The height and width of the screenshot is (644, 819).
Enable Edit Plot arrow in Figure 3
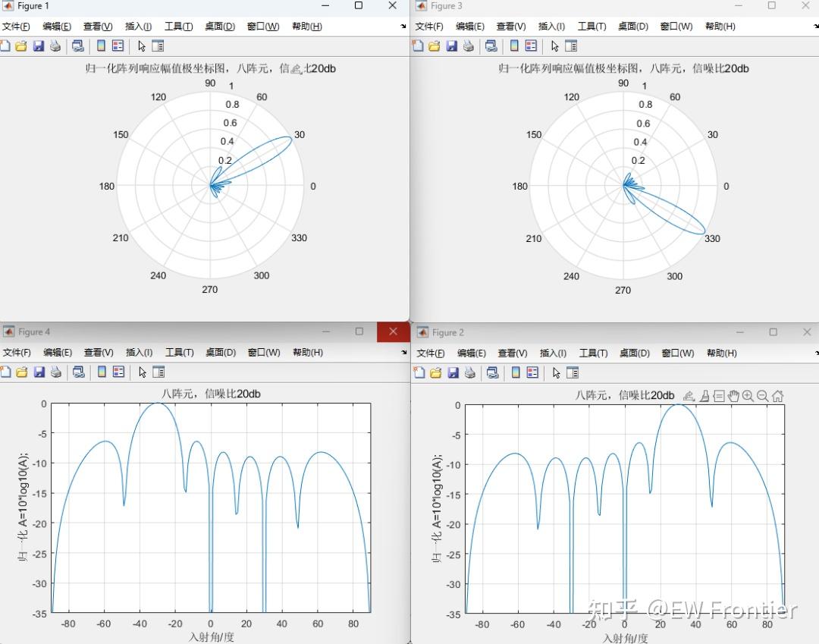click(554, 46)
